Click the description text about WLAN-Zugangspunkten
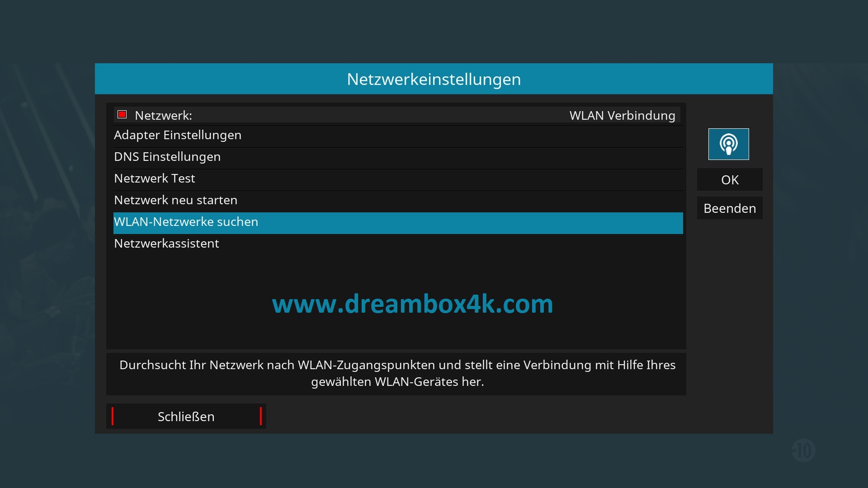 point(397,373)
